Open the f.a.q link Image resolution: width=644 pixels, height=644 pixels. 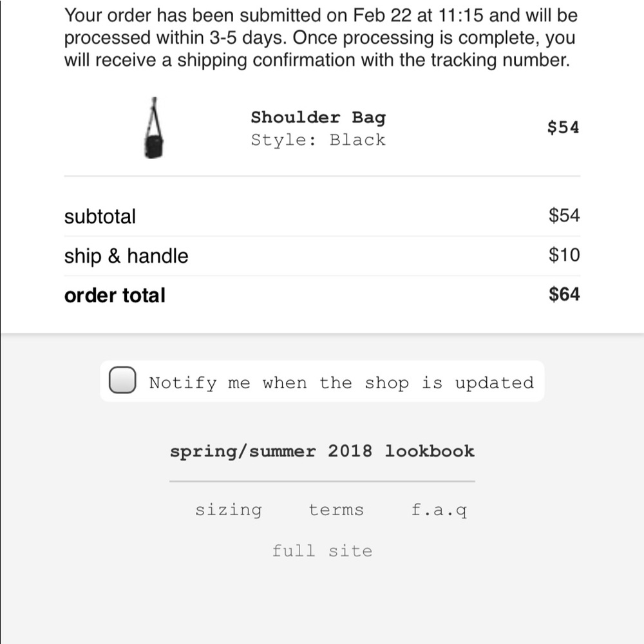click(x=439, y=510)
